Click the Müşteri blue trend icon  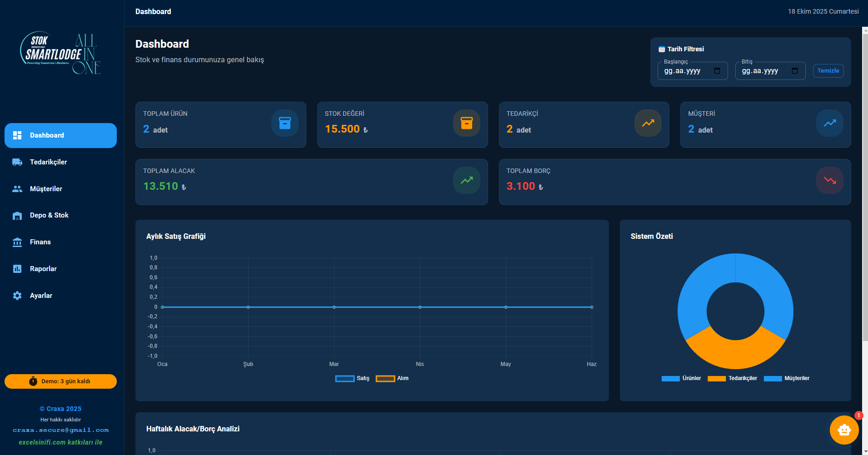point(829,123)
